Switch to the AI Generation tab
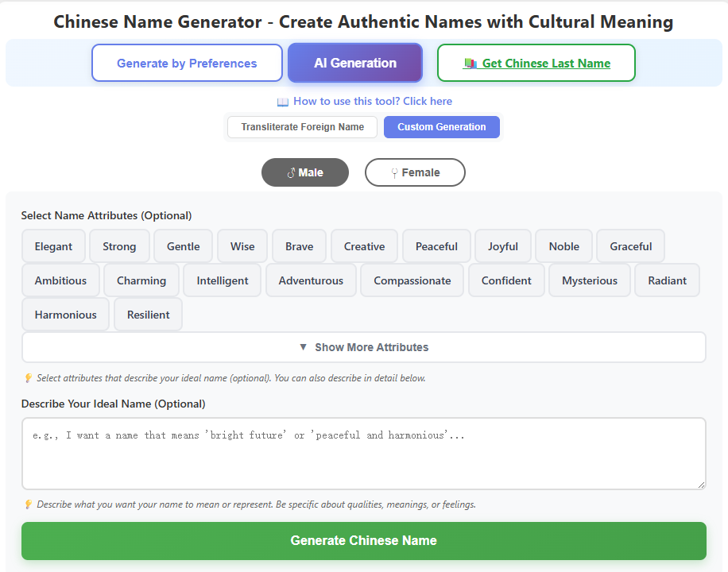Image resolution: width=728 pixels, height=572 pixels. pyautogui.click(x=354, y=62)
